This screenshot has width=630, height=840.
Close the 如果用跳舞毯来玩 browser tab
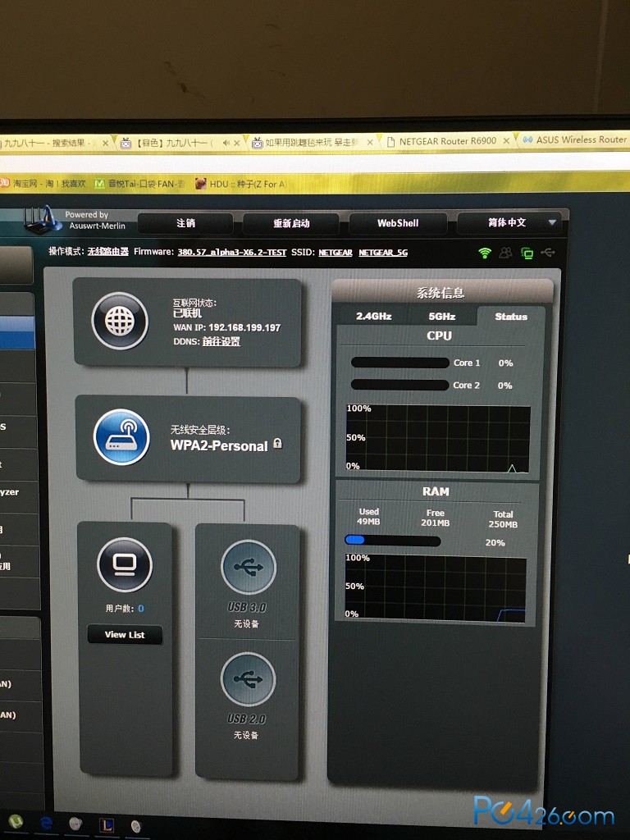pyautogui.click(x=370, y=143)
